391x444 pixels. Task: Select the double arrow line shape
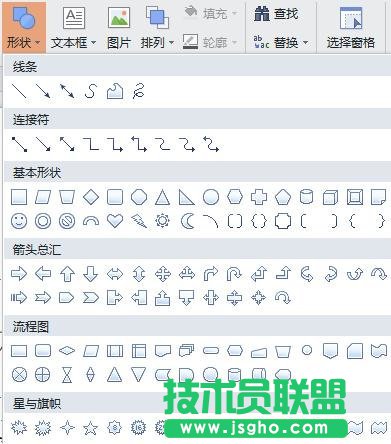coord(67,91)
